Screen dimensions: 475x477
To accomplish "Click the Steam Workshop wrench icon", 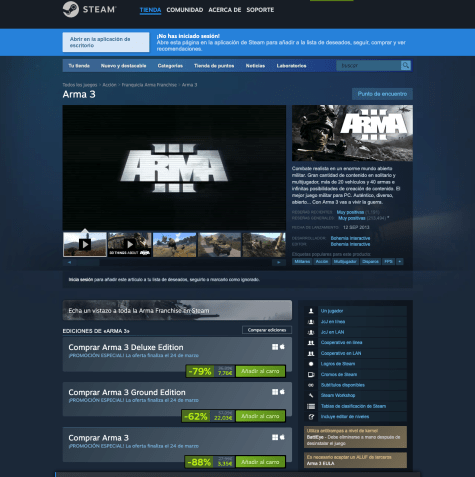I will (311, 395).
